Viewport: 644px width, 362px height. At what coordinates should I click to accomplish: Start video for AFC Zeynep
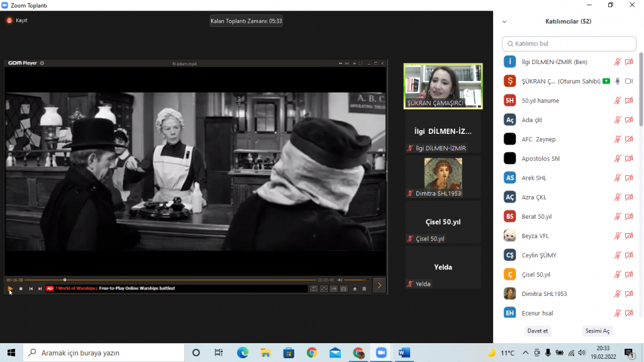coord(629,139)
